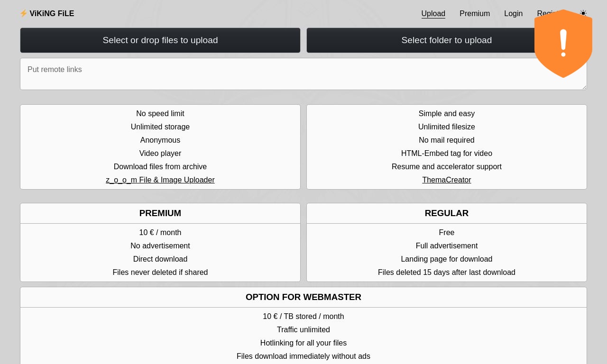Focus the Put remote links text area

click(303, 74)
